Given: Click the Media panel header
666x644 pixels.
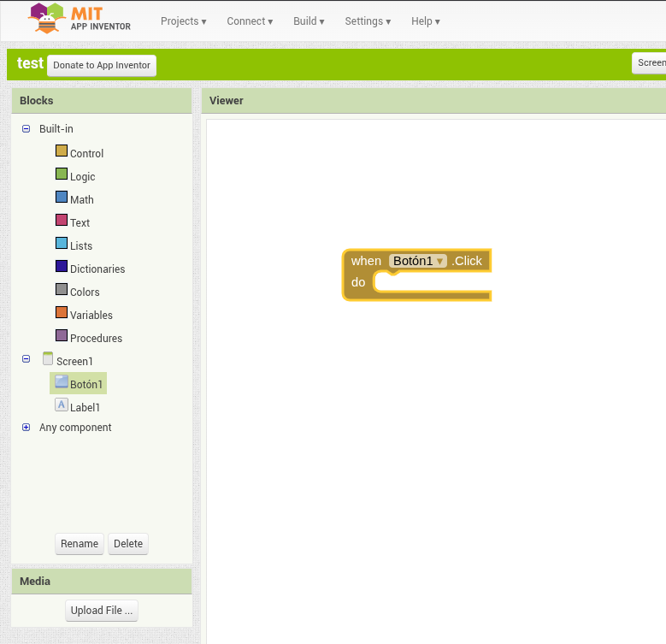Looking at the screenshot, I should coord(102,582).
